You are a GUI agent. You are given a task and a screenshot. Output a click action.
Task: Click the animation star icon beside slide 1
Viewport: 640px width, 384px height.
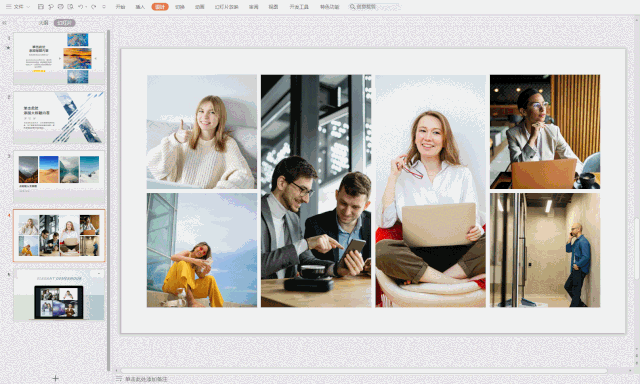tap(8, 47)
